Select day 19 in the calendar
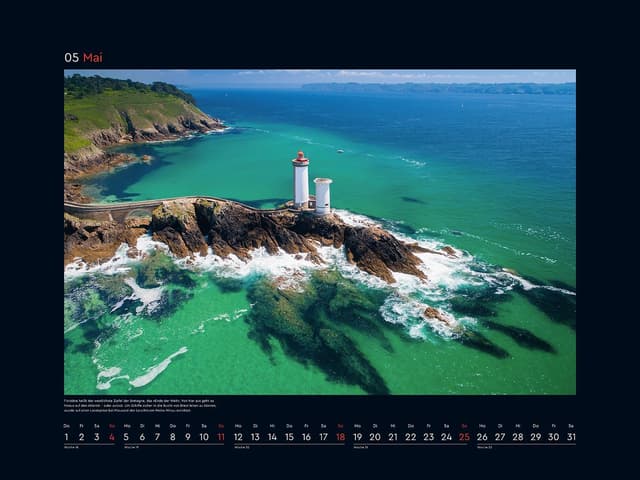Viewport: 640px width, 480px height. [x=358, y=437]
